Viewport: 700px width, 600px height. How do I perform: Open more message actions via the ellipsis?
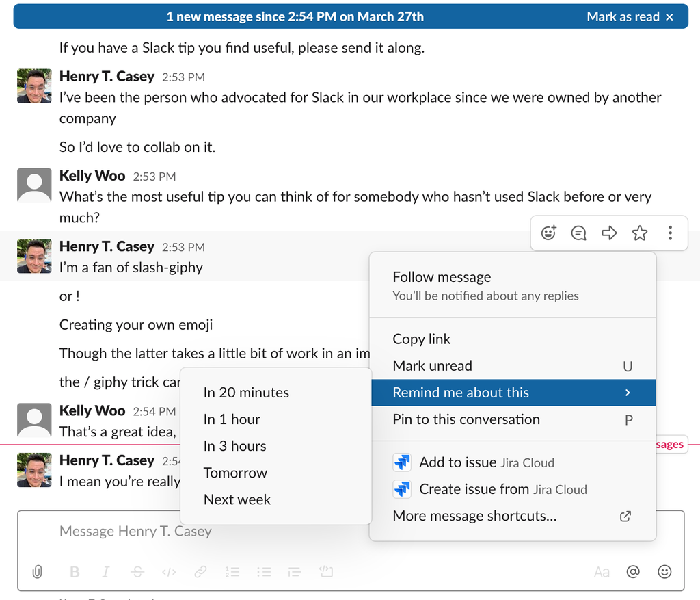click(x=671, y=233)
